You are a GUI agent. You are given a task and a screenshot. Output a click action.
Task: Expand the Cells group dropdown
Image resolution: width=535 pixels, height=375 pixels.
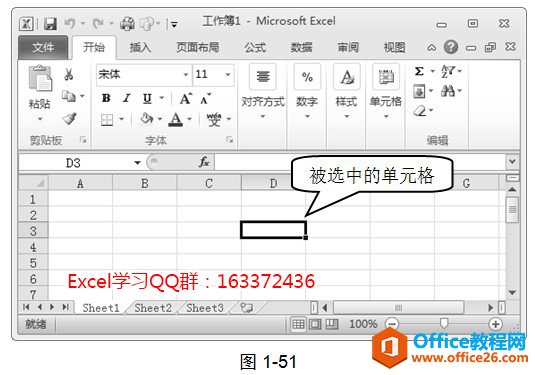pyautogui.click(x=386, y=116)
